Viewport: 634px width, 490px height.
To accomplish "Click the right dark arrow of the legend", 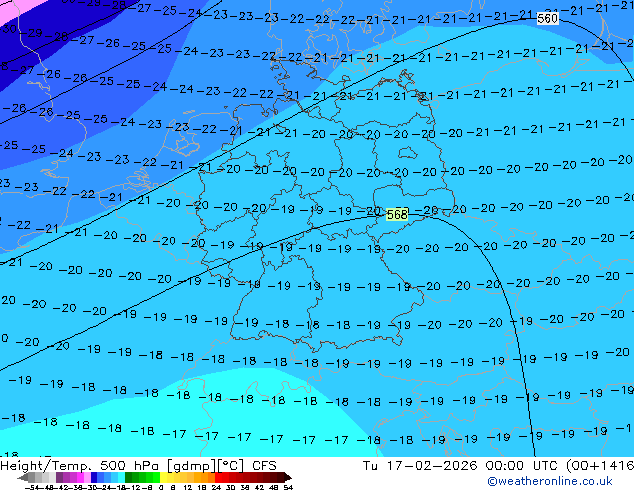I will click(287, 478).
